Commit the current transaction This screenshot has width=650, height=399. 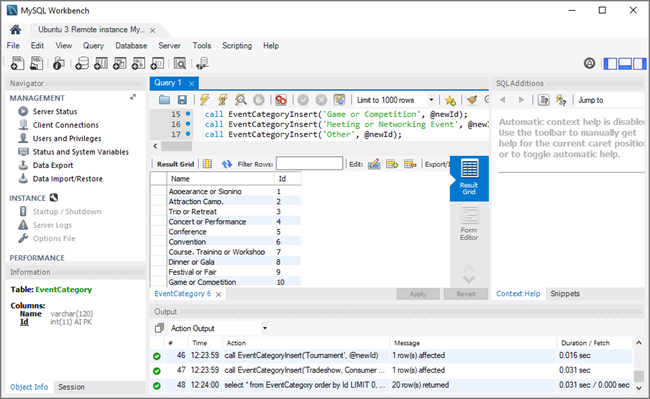303,100
